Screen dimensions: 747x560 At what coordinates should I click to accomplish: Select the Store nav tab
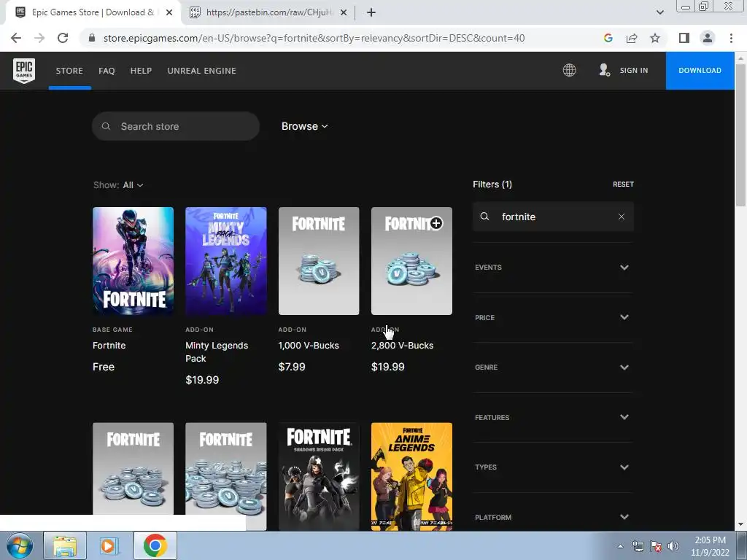(x=69, y=71)
